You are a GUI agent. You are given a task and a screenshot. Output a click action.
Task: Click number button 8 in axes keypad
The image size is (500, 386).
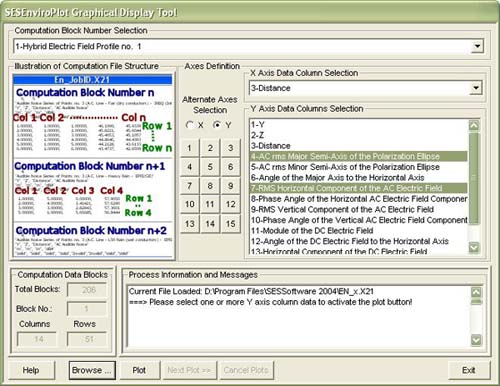(210, 186)
